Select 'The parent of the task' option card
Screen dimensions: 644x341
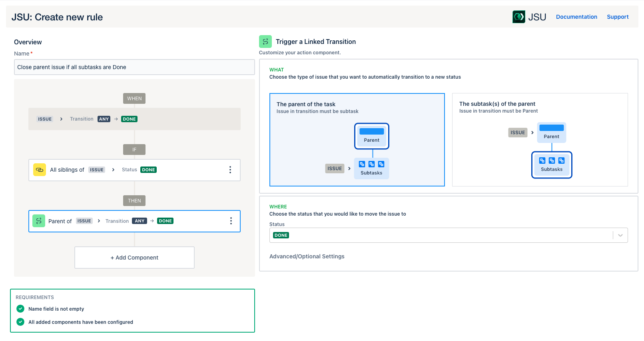point(357,140)
